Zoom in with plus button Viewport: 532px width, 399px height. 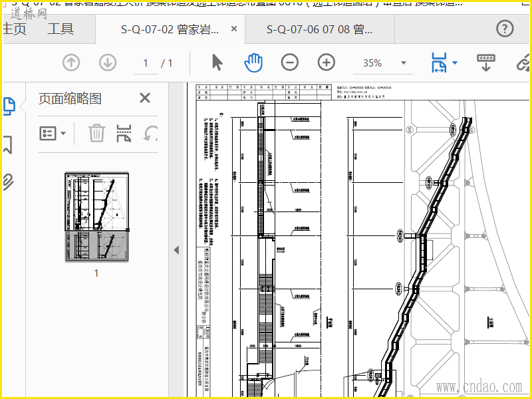coord(327,63)
